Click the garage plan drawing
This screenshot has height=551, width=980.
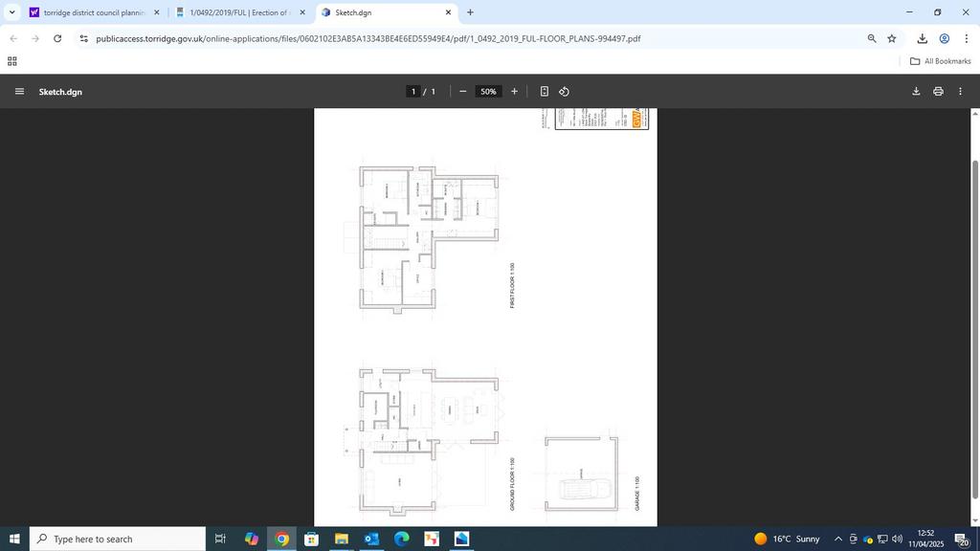point(581,474)
